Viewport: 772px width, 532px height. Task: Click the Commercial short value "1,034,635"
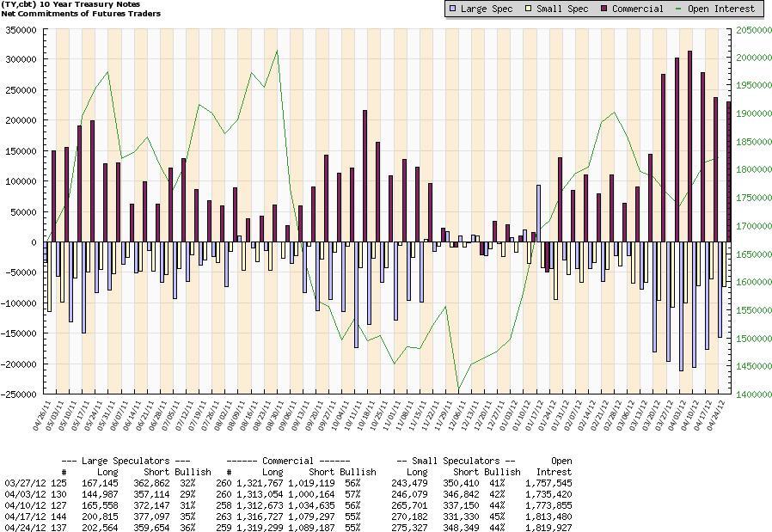[312, 505]
